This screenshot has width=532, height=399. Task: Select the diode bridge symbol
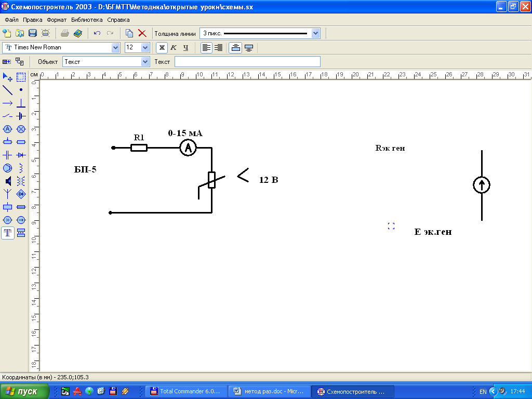click(x=21, y=194)
